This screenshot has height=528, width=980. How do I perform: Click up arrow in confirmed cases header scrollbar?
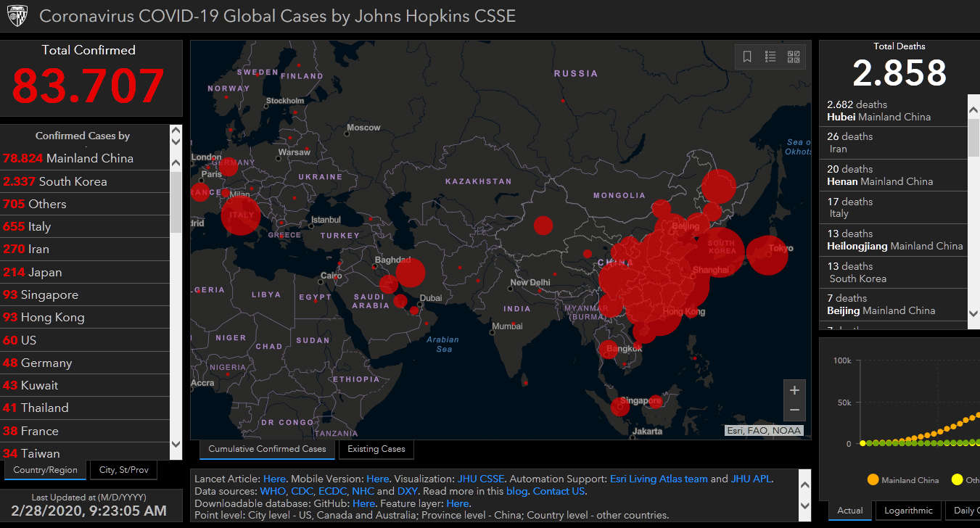click(x=176, y=132)
